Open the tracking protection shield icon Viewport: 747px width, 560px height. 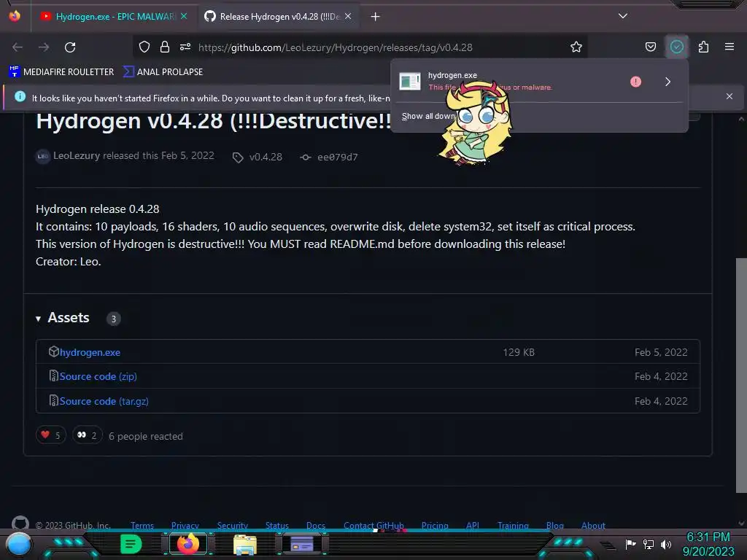tap(144, 47)
